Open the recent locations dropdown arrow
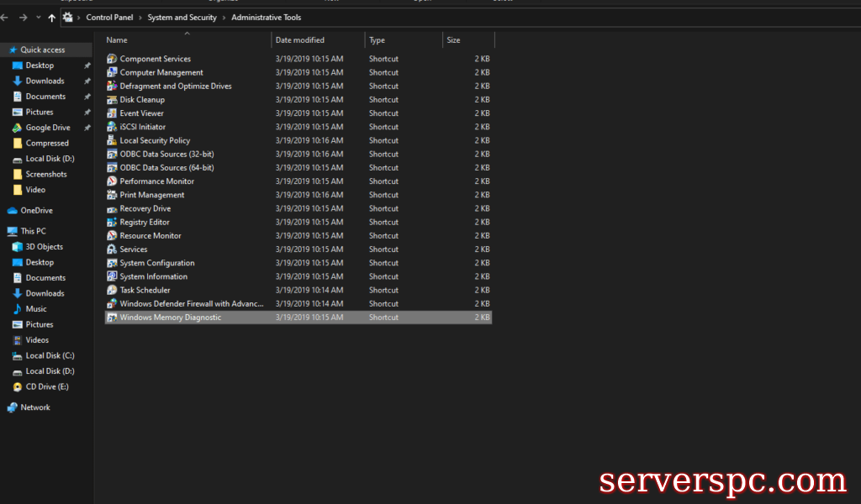This screenshot has width=861, height=504. tap(38, 18)
